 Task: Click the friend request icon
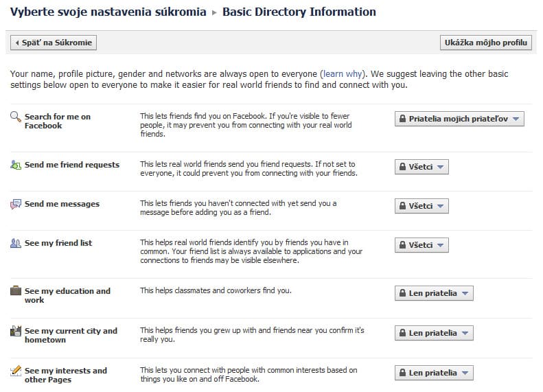(x=16, y=165)
